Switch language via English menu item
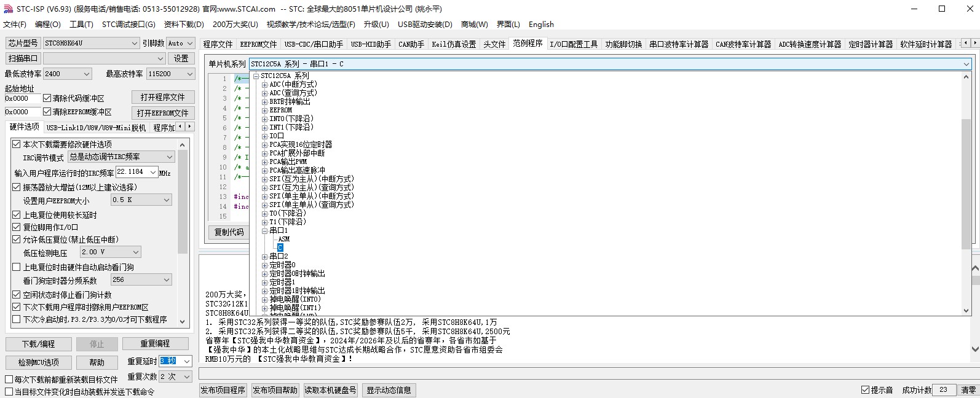980x398 pixels. coord(541,25)
